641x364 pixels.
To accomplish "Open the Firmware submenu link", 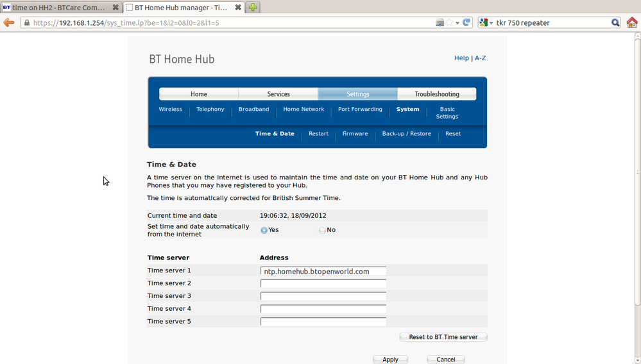I will click(x=355, y=134).
